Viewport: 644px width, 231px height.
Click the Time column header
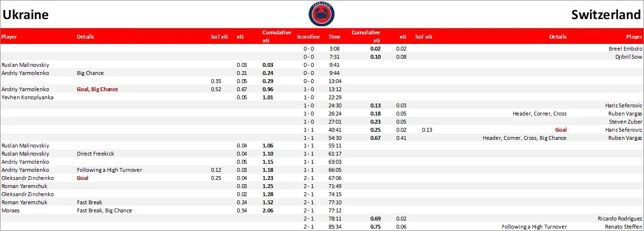(334, 37)
